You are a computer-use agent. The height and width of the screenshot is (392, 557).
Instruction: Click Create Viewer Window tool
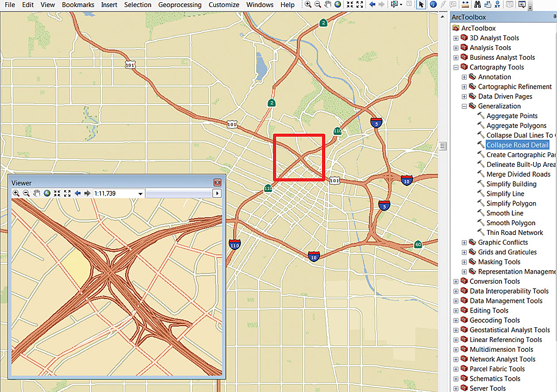pos(522,4)
